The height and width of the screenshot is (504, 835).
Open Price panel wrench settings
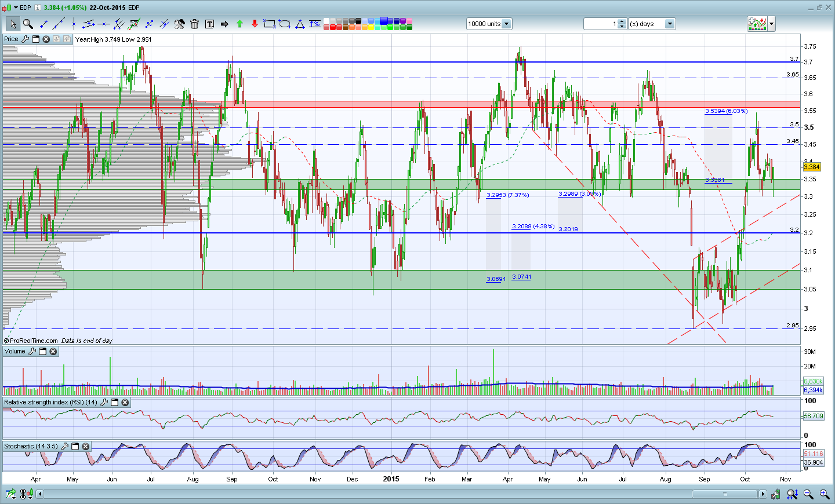coord(25,39)
